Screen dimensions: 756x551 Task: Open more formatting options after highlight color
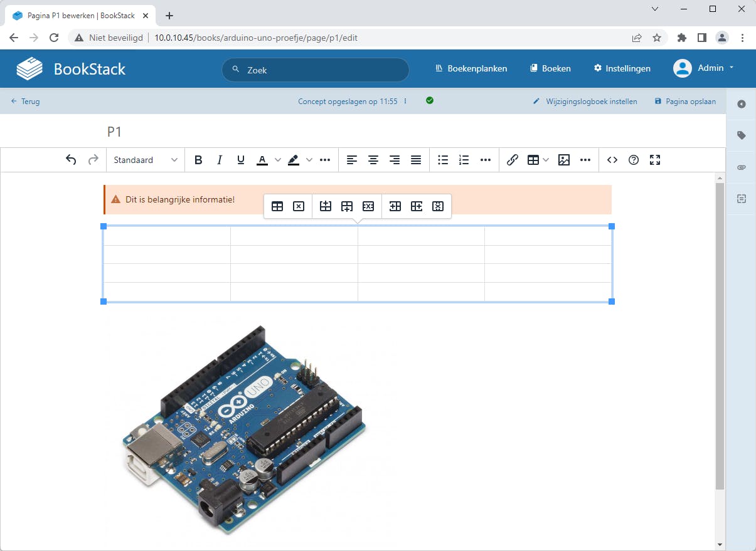(325, 160)
